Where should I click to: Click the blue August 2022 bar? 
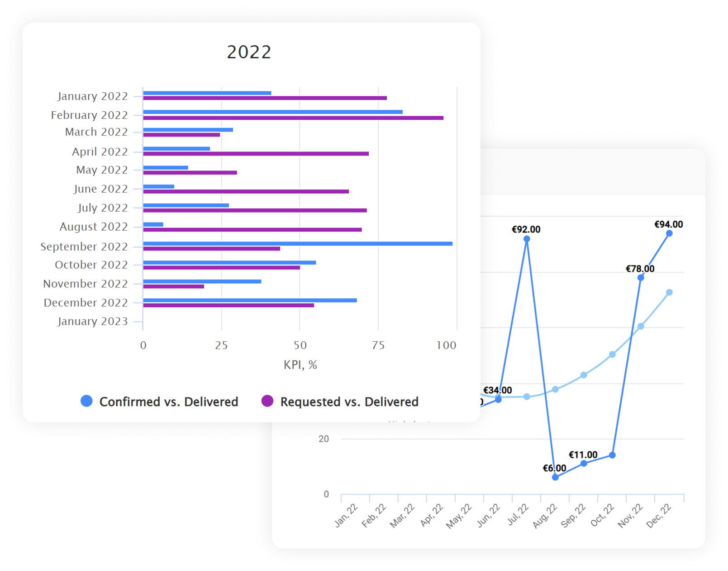153,225
